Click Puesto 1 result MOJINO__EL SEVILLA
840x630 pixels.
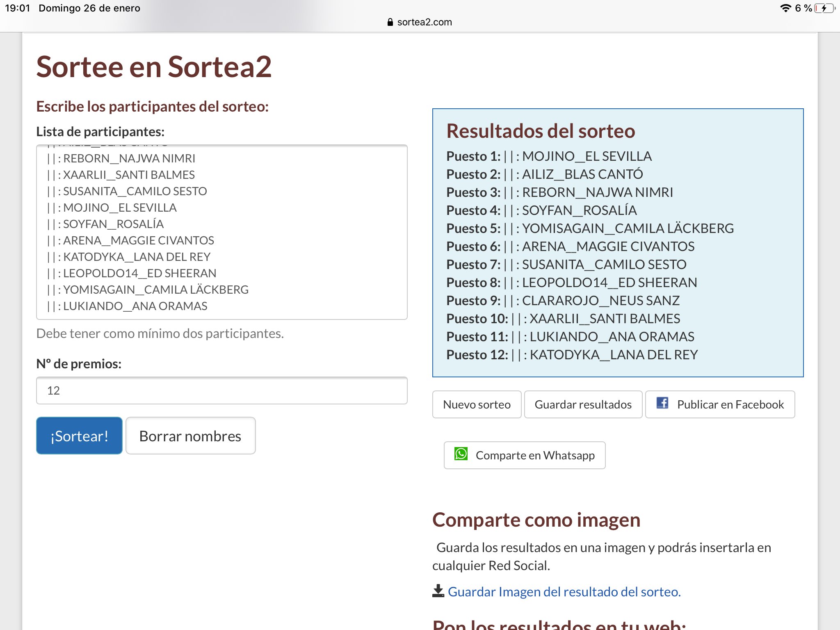coord(549,156)
